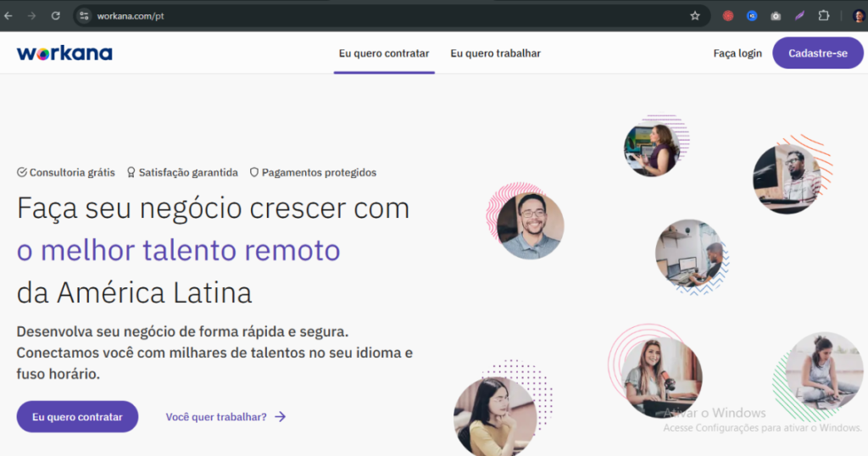Viewport: 868px width, 456px height.
Task: Click the Consultoria grátis check icon
Action: coord(21,173)
